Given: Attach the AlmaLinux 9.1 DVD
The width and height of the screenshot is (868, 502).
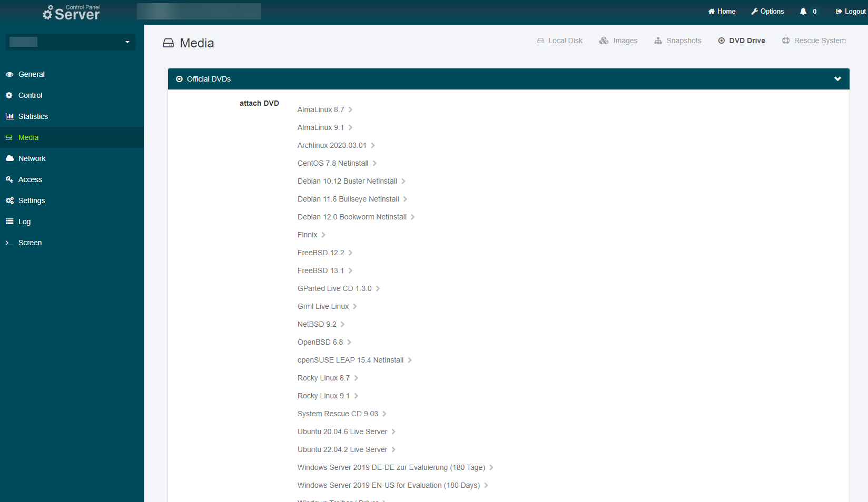Looking at the screenshot, I should pos(324,127).
